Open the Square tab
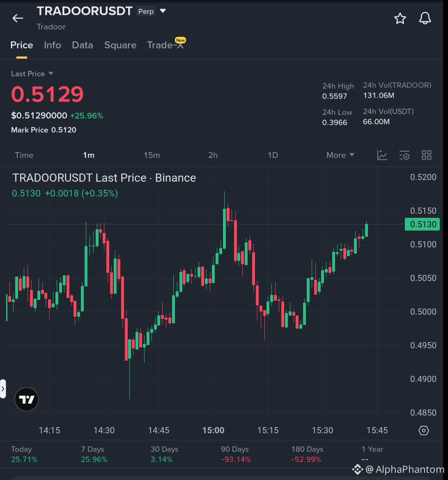 [x=120, y=45]
